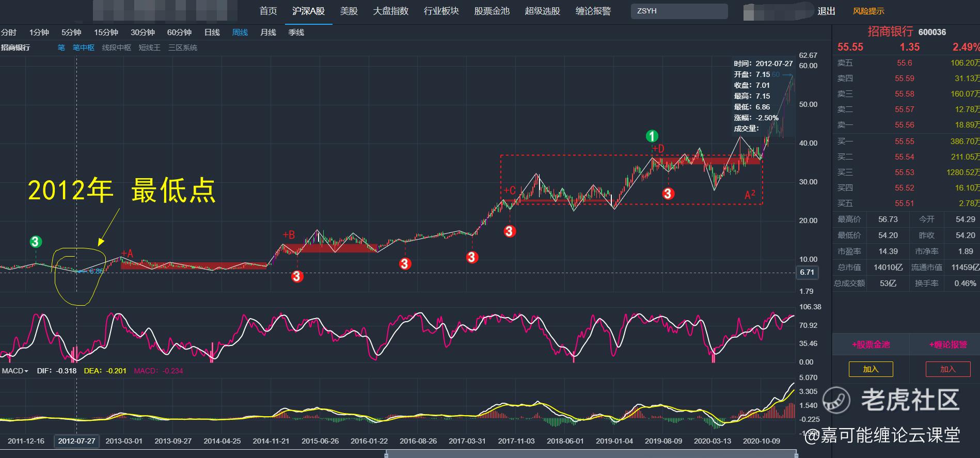
Task: Select the 1分钟 timeframe
Action: point(39,33)
